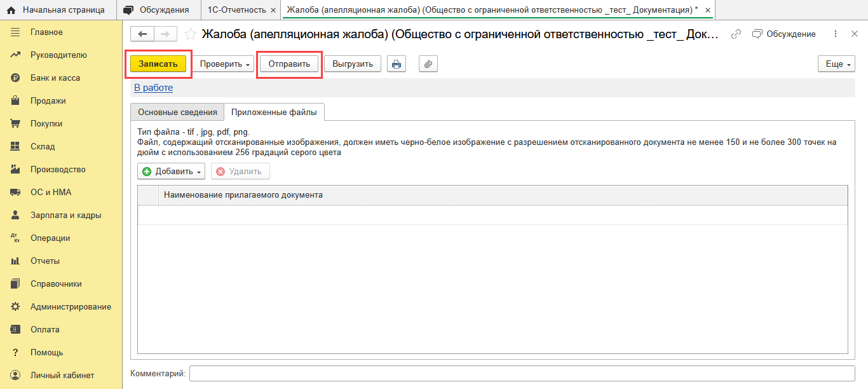Open the three-dot more options menu
868x389 pixels.
coord(836,34)
